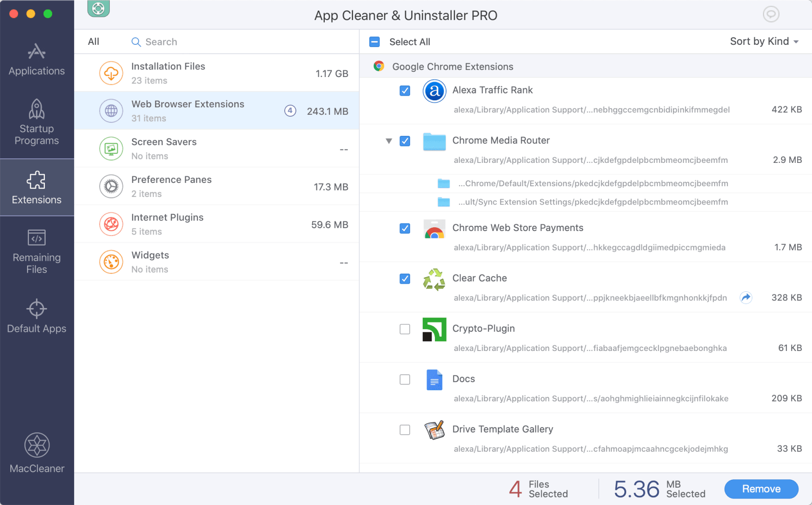The height and width of the screenshot is (505, 812).
Task: Click the help lifebuoy icon in title bar
Action: tap(98, 8)
